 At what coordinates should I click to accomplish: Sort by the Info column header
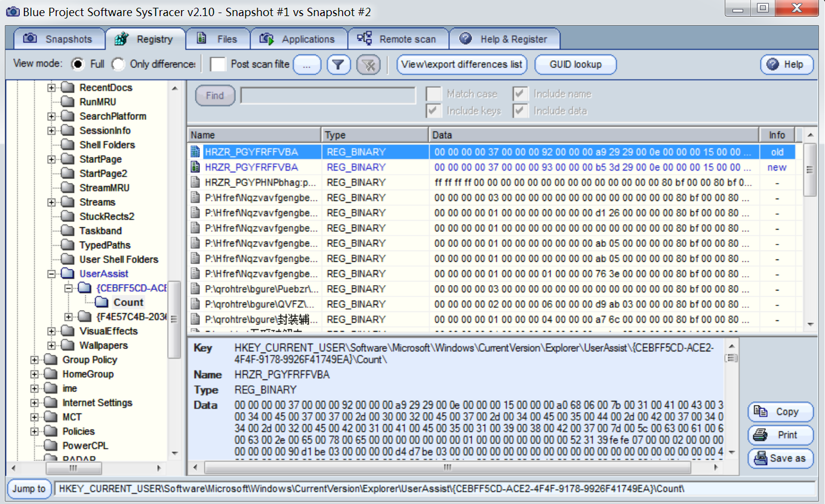pyautogui.click(x=777, y=135)
